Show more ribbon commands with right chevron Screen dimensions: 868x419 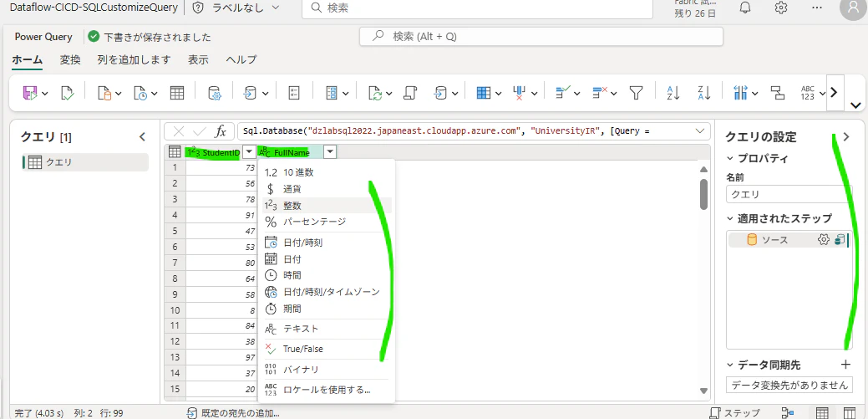[835, 93]
